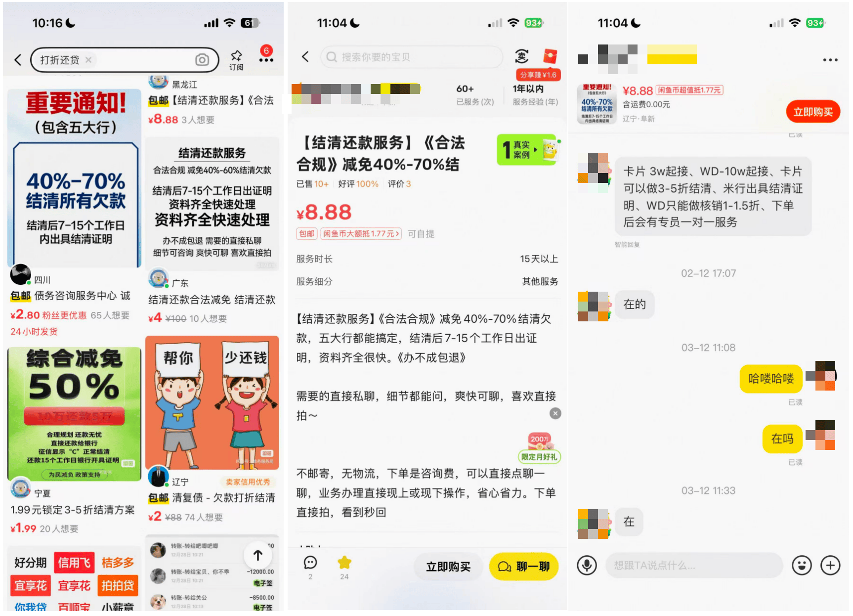
Task: Click the camera icon in the search bar
Action: coord(203,59)
